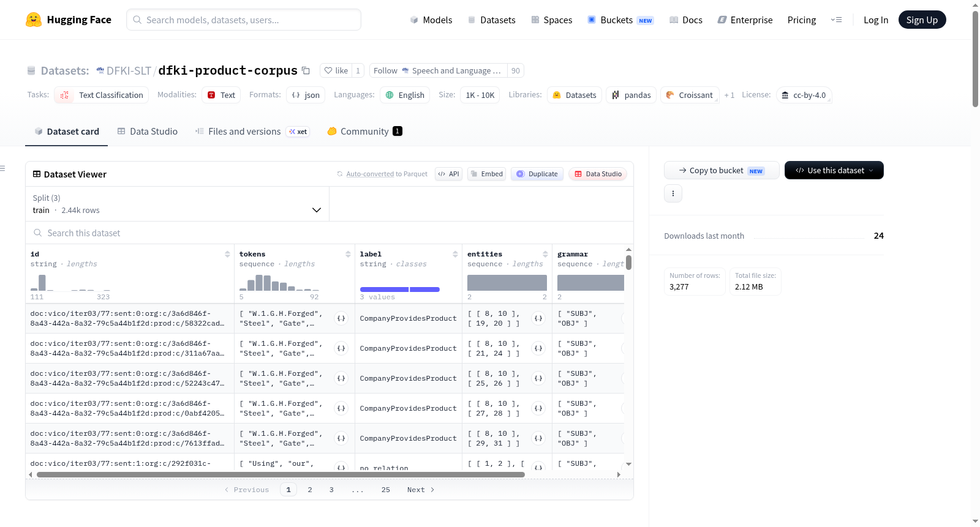Open the DFKI-SLT organization link

[x=129, y=70]
